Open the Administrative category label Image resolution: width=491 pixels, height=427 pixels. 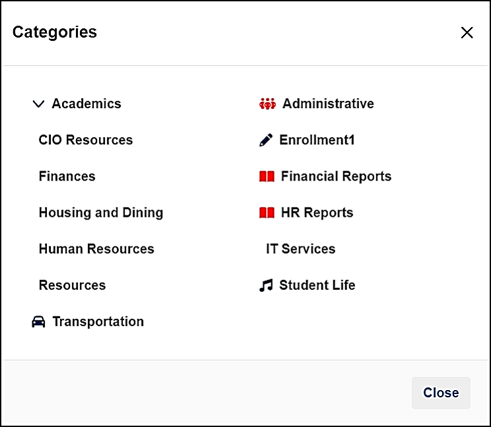[328, 104]
